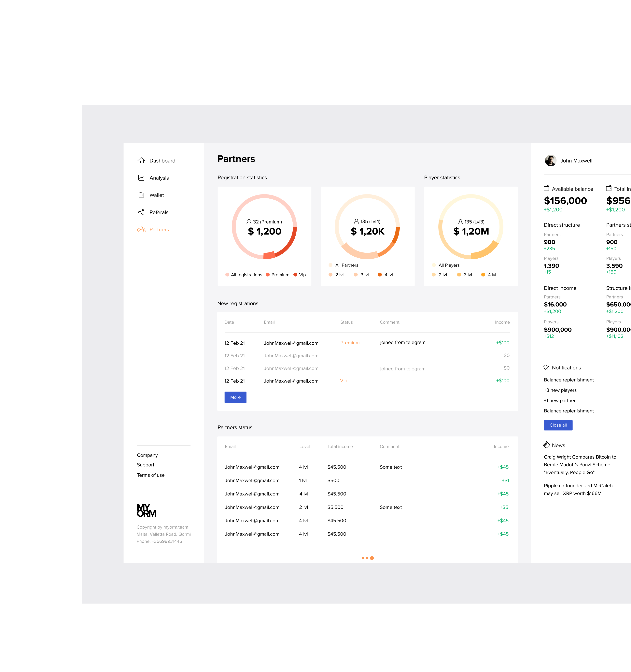The height and width of the screenshot is (672, 631).
Task: Click the Wallet icon in sidebar
Action: click(141, 195)
